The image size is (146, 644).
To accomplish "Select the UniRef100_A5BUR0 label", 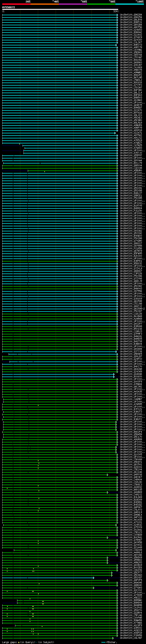I will click(131, 170).
